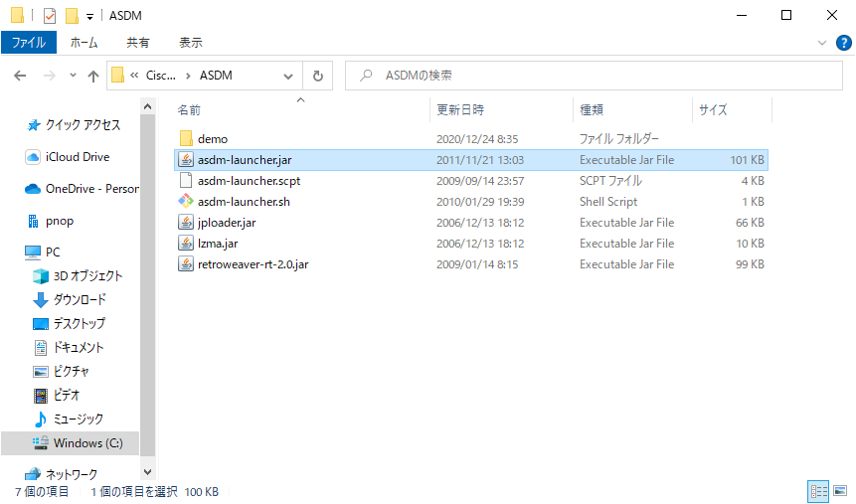Open Help with the blue question icon
The image size is (856, 504).
[843, 43]
